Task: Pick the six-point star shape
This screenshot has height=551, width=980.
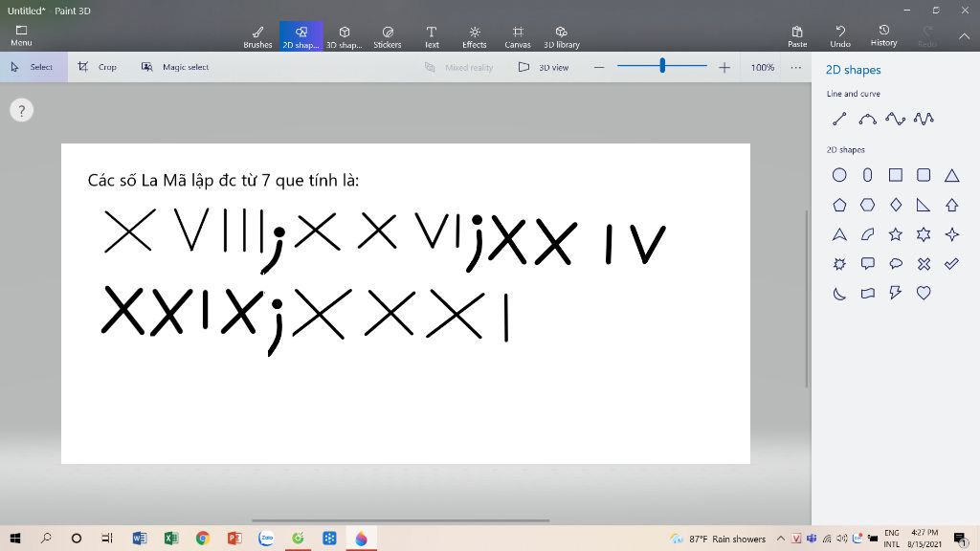Action: pyautogui.click(x=924, y=234)
